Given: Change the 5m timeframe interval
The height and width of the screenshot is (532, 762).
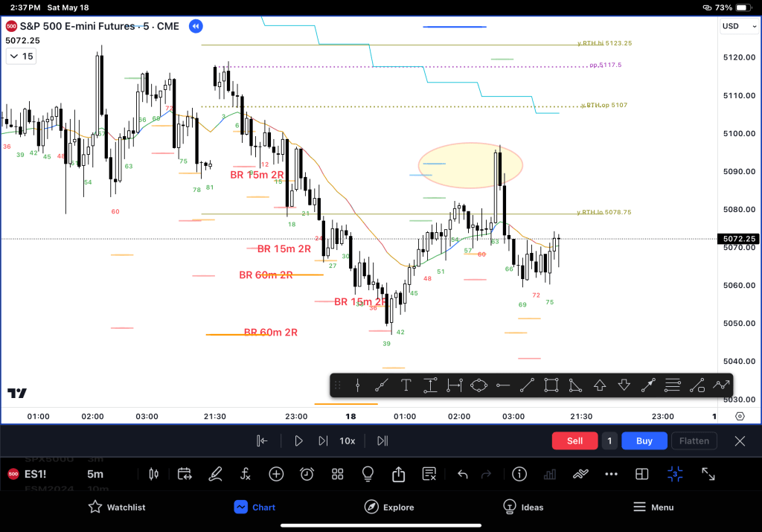Looking at the screenshot, I should [x=95, y=474].
